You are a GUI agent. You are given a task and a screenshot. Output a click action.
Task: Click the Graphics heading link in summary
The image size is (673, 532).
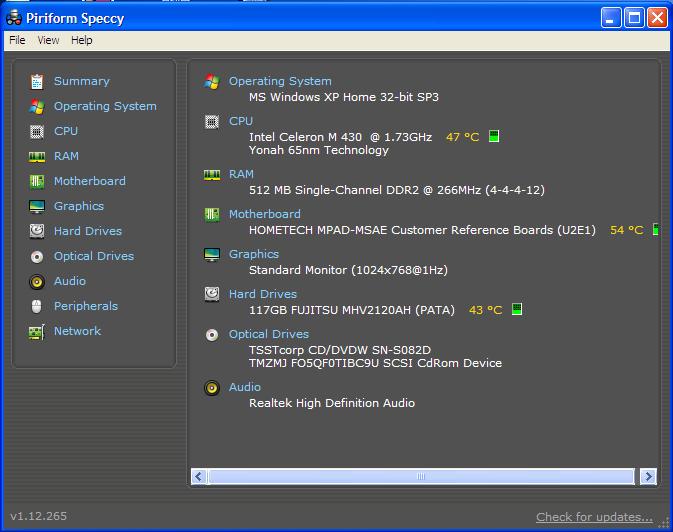[254, 254]
